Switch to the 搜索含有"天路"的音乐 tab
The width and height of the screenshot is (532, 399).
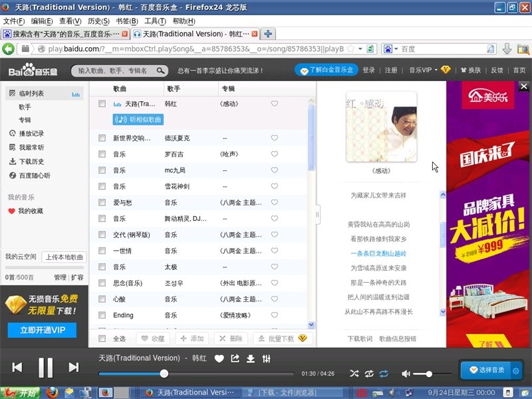[x=65, y=34]
